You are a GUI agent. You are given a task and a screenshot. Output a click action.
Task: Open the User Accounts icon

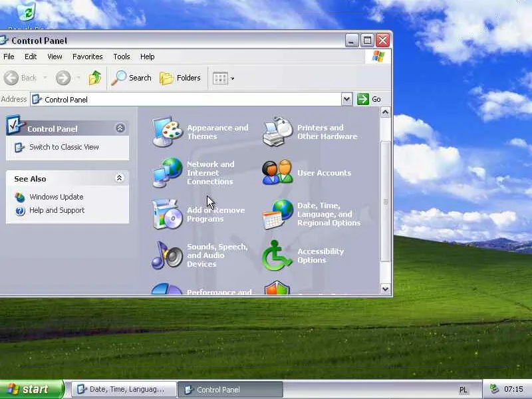point(277,173)
